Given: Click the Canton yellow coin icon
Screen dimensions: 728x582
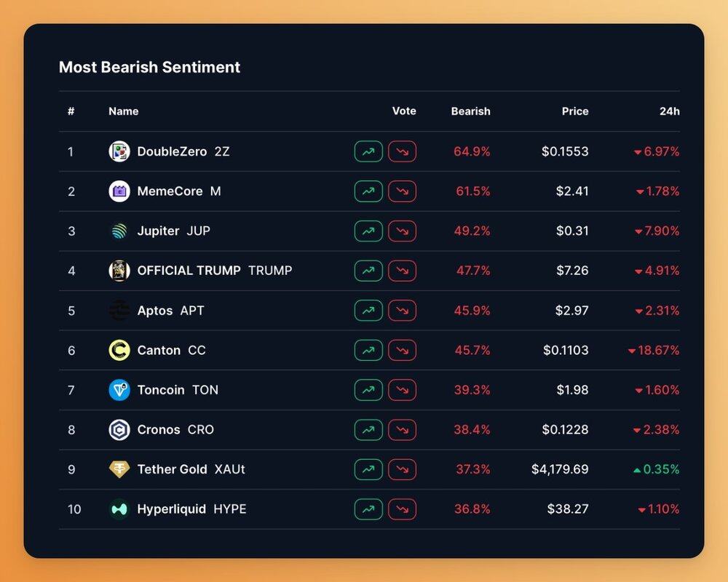Looking at the screenshot, I should pyautogui.click(x=119, y=350).
